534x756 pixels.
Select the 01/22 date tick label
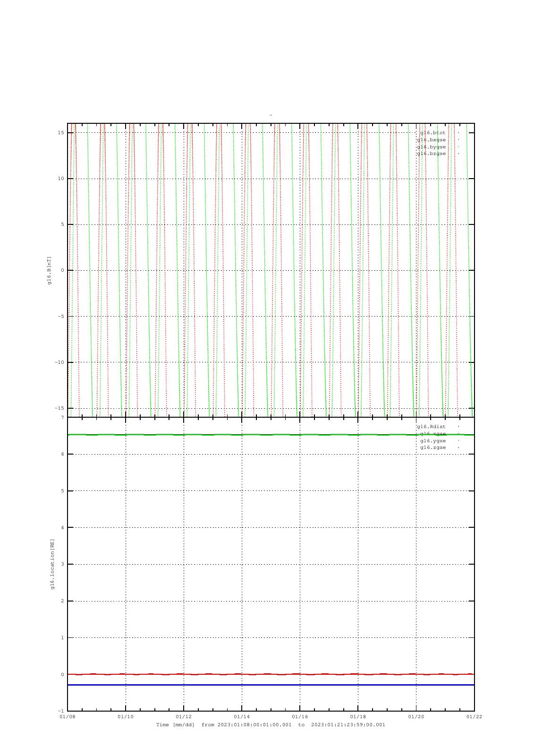pyautogui.click(x=474, y=716)
